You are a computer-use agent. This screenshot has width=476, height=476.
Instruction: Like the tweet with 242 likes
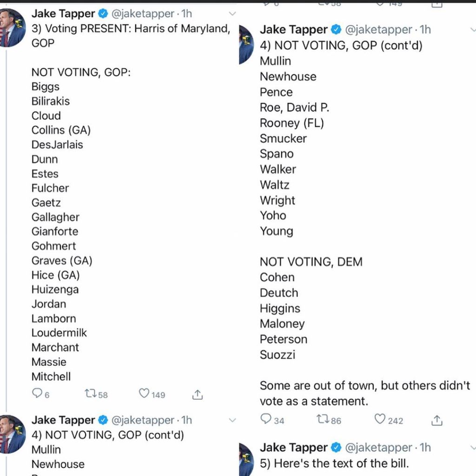pyautogui.click(x=380, y=419)
